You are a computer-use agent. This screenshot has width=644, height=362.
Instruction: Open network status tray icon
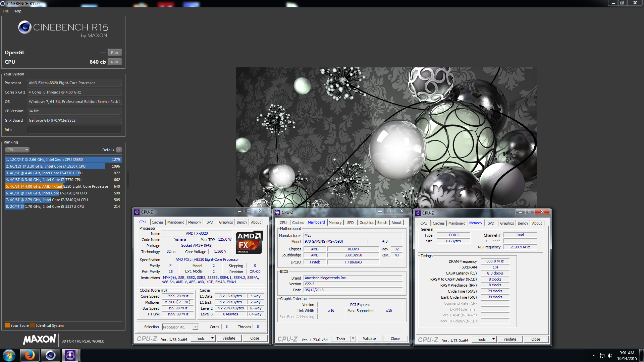[602, 356]
